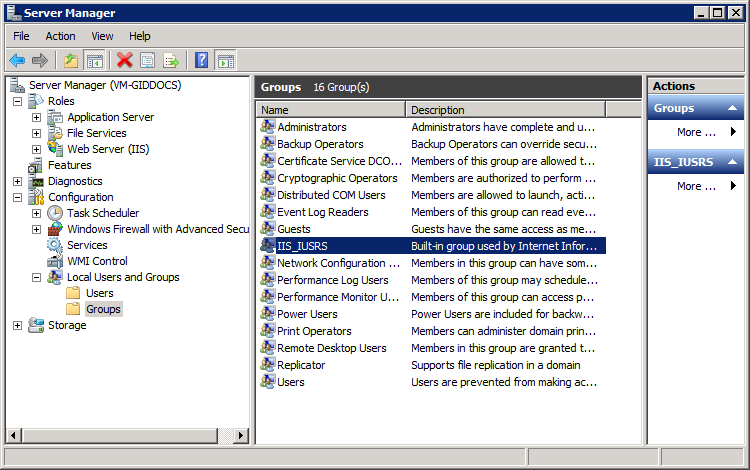Click the Export List toolbar icon

click(x=171, y=61)
